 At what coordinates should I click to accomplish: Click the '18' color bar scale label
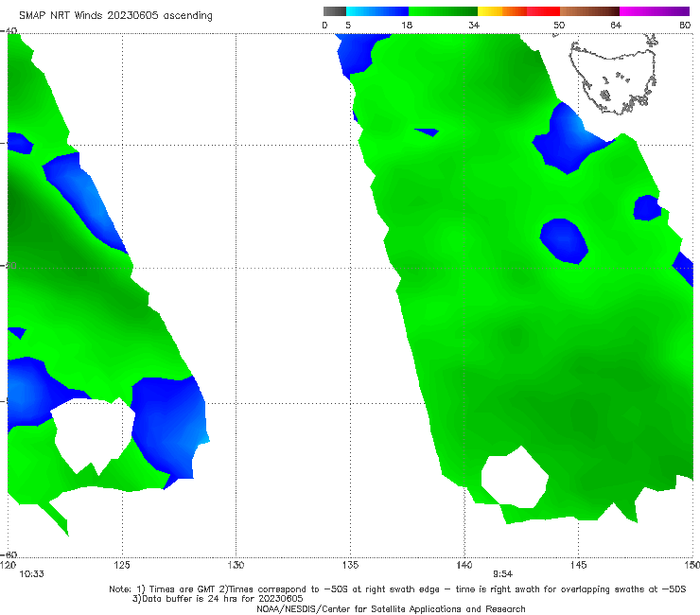click(x=407, y=25)
